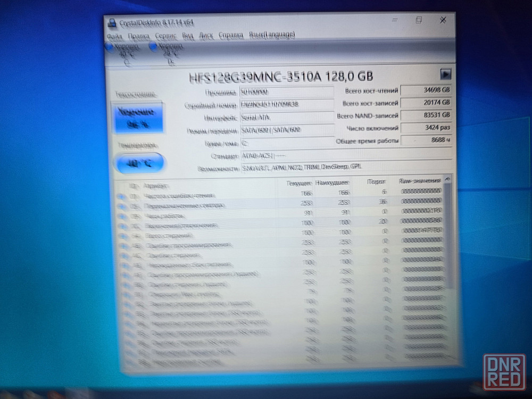The height and width of the screenshot is (399, 532).
Task: Open the Вид menu
Action: coord(187,35)
